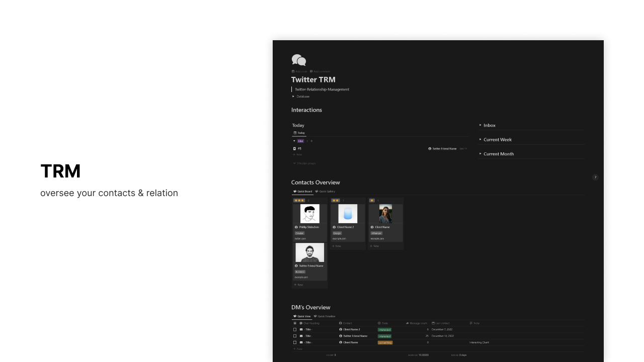
Task: Click Twitter Friend Name board card title
Action: (x=311, y=266)
